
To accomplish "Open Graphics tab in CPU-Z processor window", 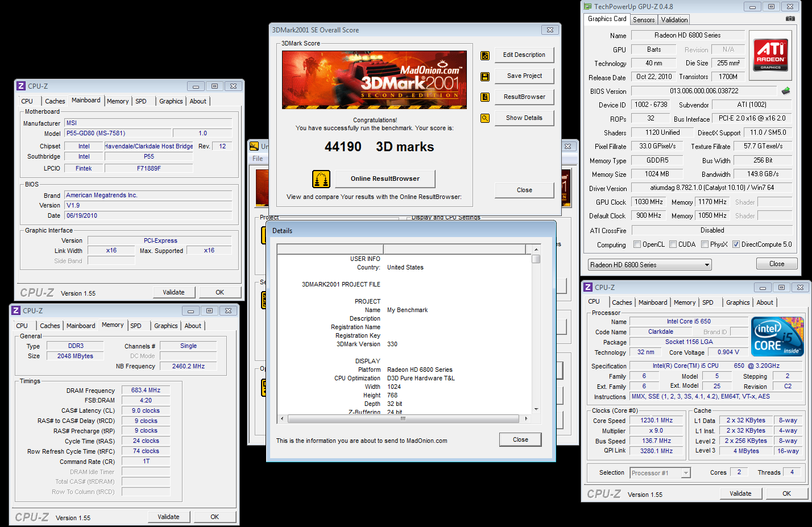I will click(738, 302).
